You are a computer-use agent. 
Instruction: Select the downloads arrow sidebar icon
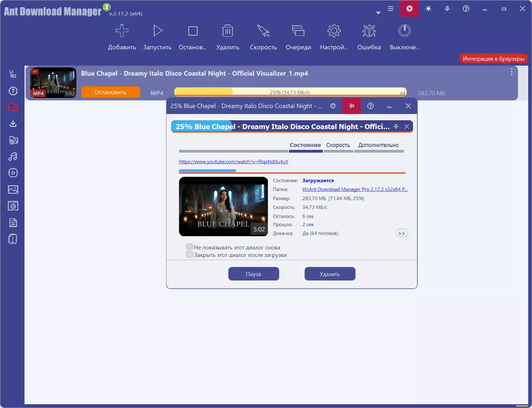tap(13, 124)
